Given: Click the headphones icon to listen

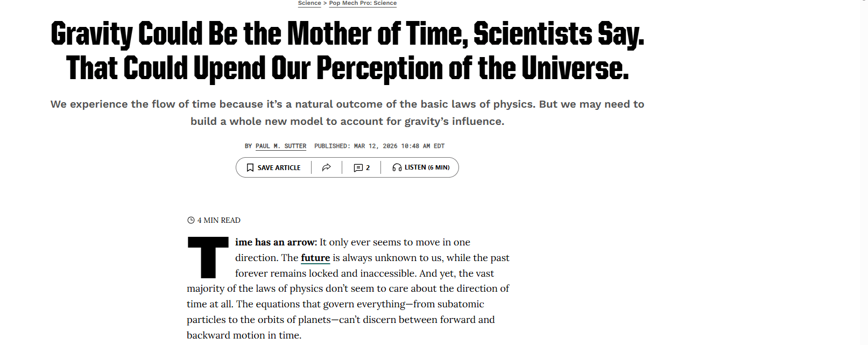Looking at the screenshot, I should [x=397, y=168].
